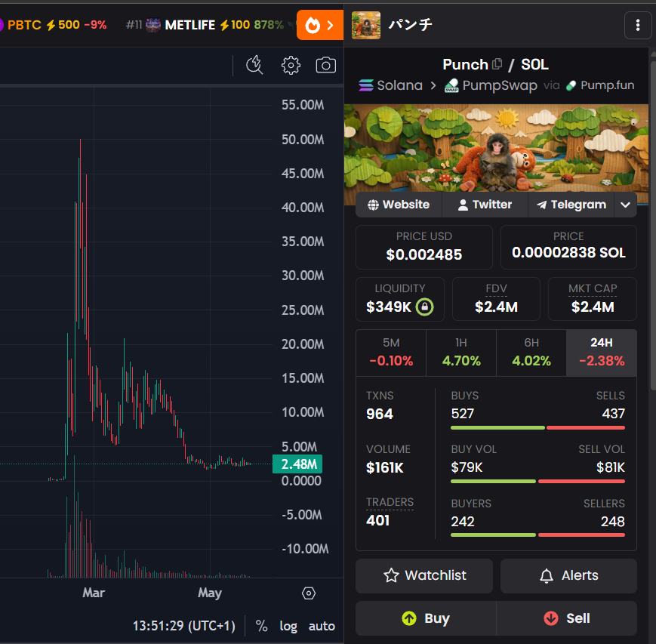This screenshot has height=644, width=656.
Task: Click the FDV $2.4M box
Action: pos(496,299)
